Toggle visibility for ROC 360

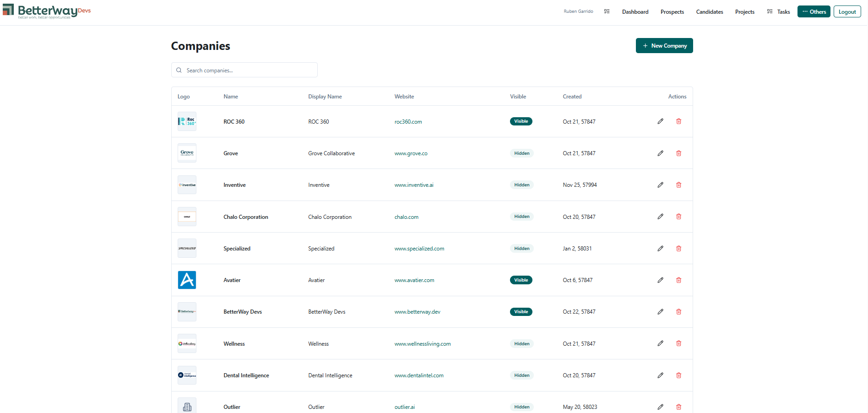(521, 121)
